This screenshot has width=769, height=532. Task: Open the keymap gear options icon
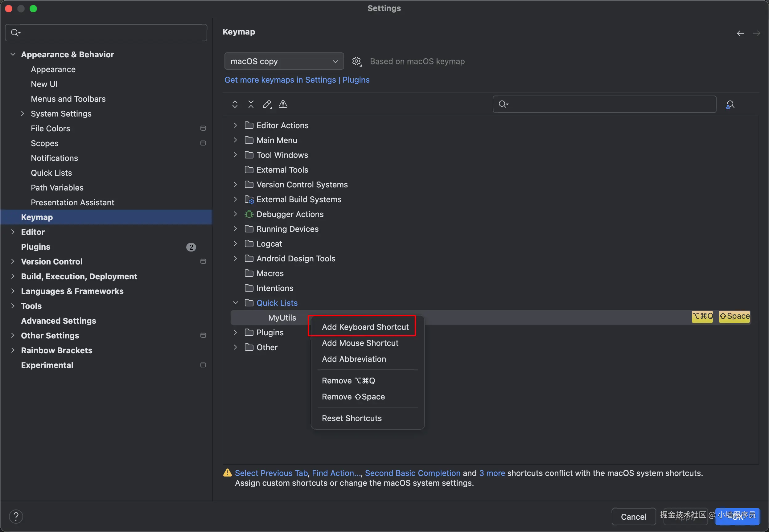click(x=356, y=61)
